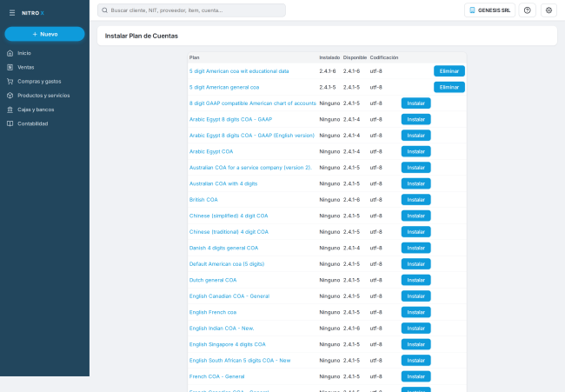
Task: Open 5 digit American coa educational data link
Action: point(239,71)
